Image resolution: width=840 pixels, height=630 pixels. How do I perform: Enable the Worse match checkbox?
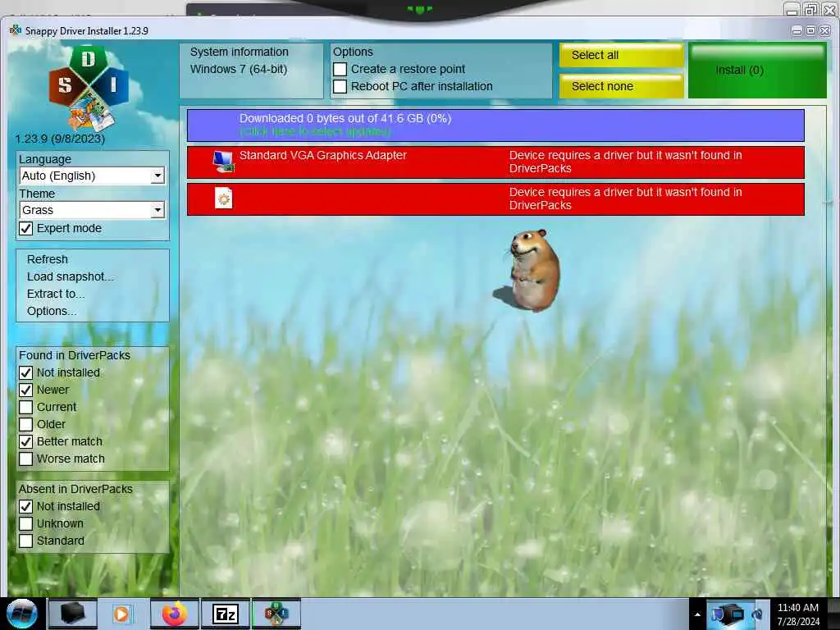point(25,459)
